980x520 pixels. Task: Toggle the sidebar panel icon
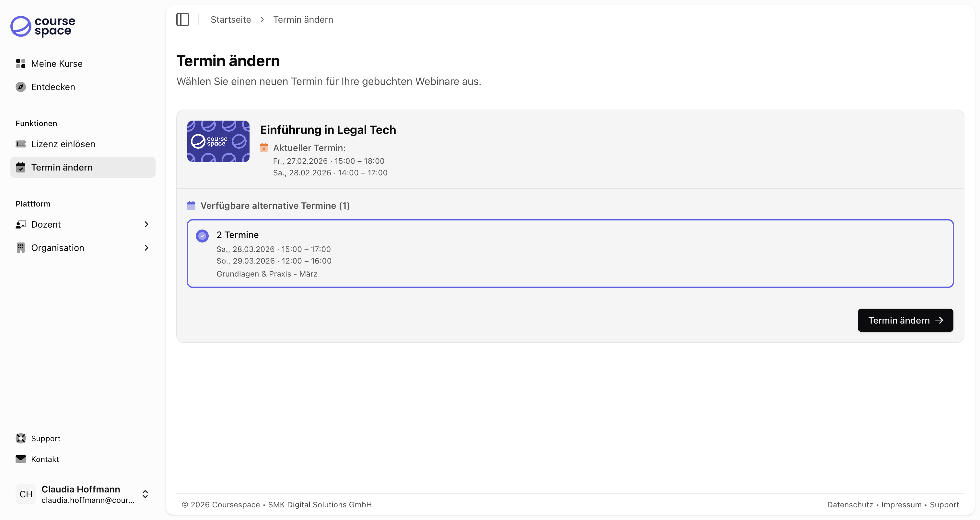tap(182, 19)
